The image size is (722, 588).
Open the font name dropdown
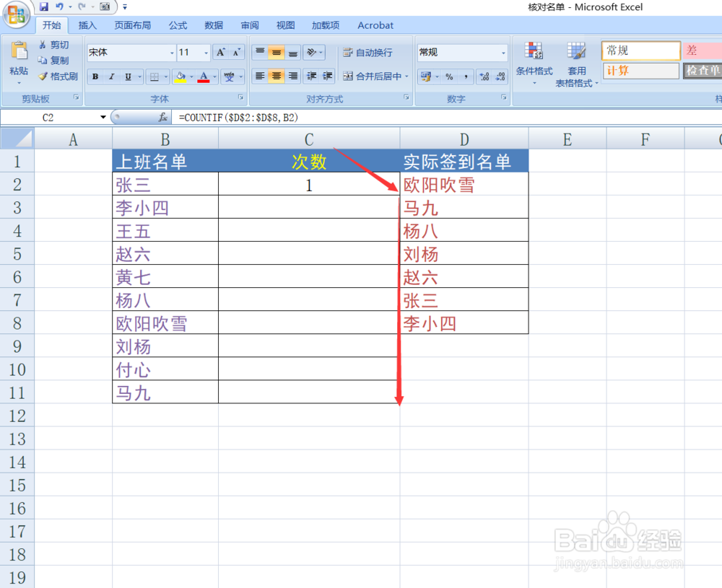[170, 52]
